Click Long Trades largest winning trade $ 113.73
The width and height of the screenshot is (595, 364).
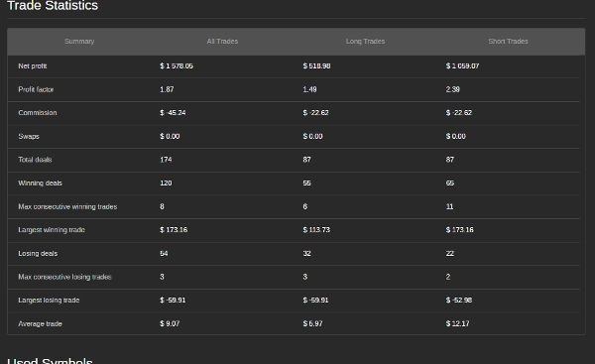(316, 230)
